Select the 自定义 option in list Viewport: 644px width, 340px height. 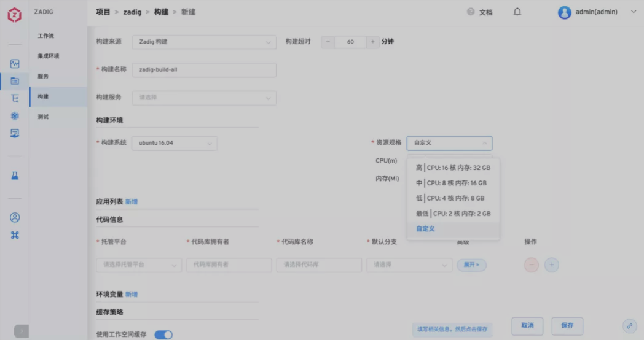(453, 229)
